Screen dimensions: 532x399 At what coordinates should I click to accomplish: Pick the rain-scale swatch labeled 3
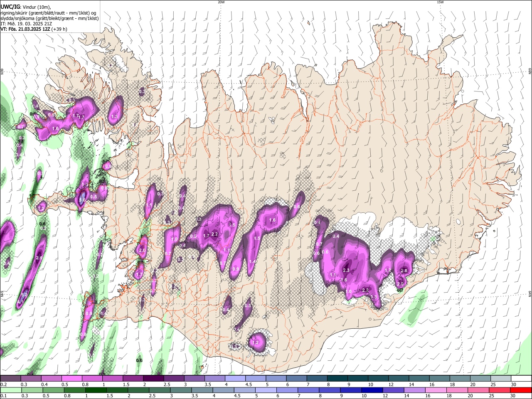tap(181, 390)
